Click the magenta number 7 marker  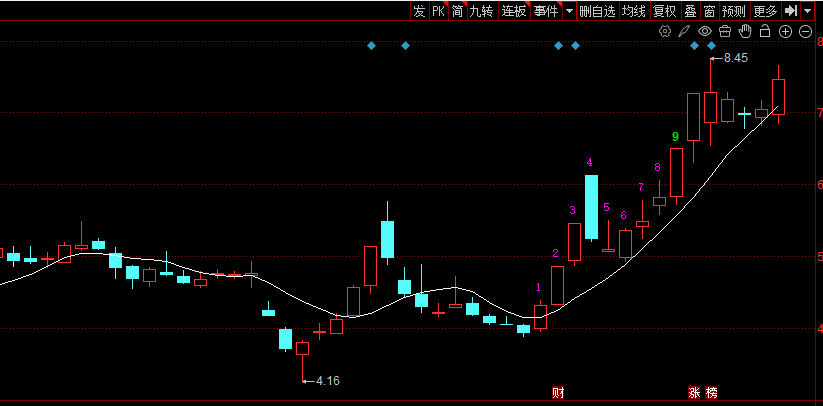641,187
